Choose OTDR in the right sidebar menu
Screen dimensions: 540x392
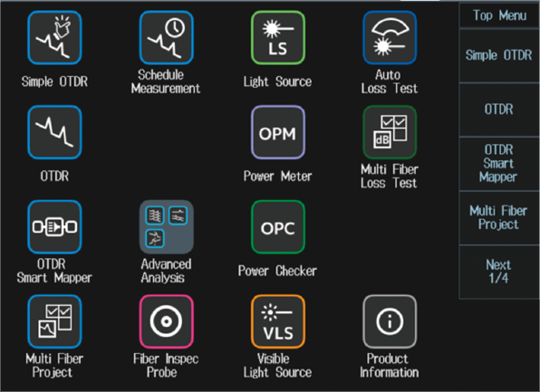click(x=499, y=110)
